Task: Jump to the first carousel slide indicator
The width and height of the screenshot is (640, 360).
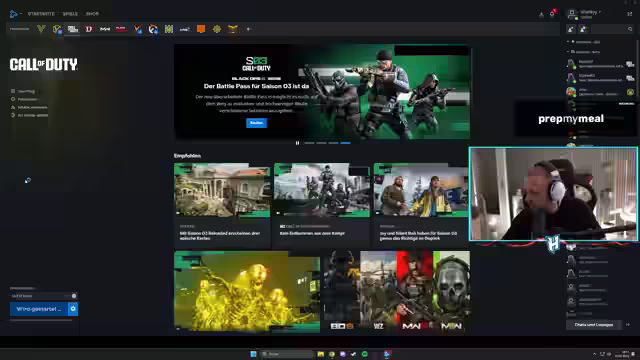Action: pyautogui.click(x=309, y=143)
